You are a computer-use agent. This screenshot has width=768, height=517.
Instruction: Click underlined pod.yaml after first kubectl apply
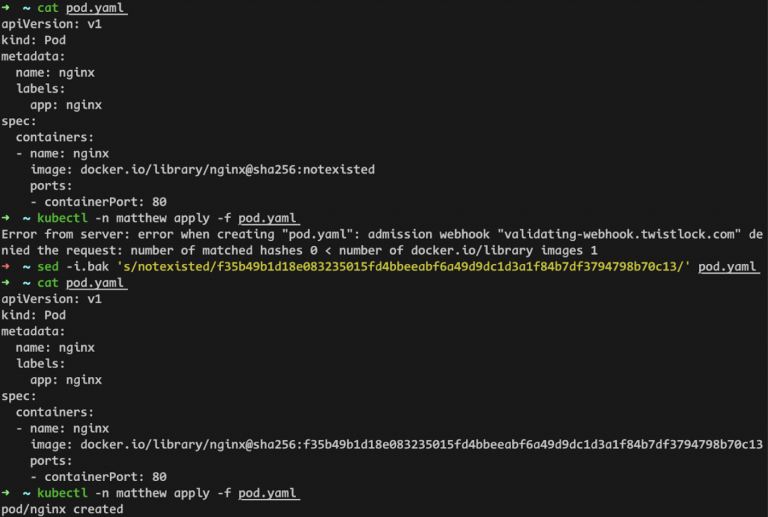click(267, 218)
